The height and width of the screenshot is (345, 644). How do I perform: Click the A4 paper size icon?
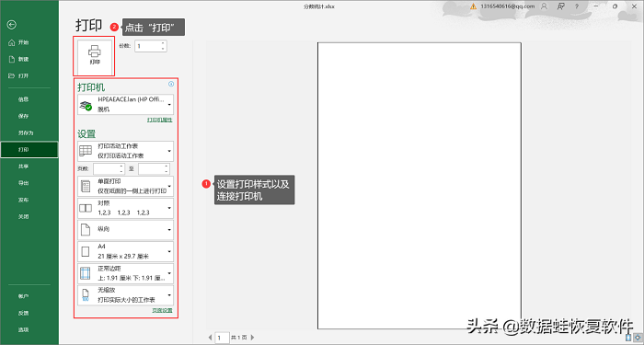pos(86,251)
